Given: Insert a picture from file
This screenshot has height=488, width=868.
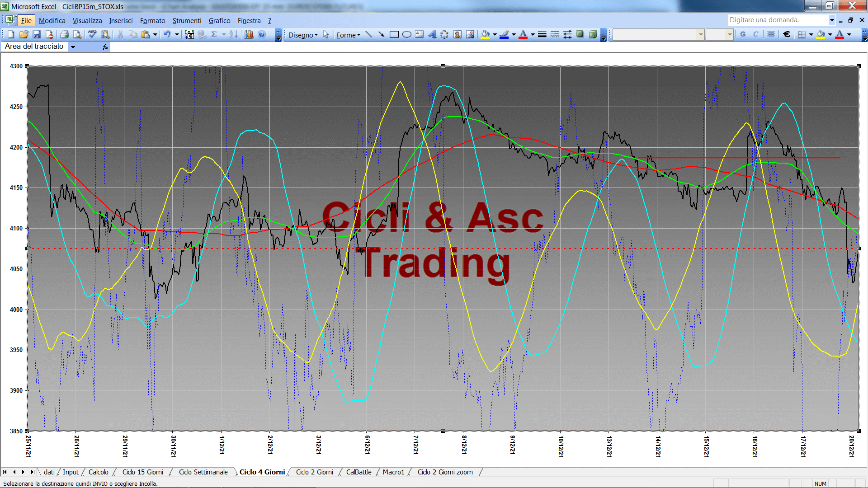Looking at the screenshot, I should click(470, 34).
